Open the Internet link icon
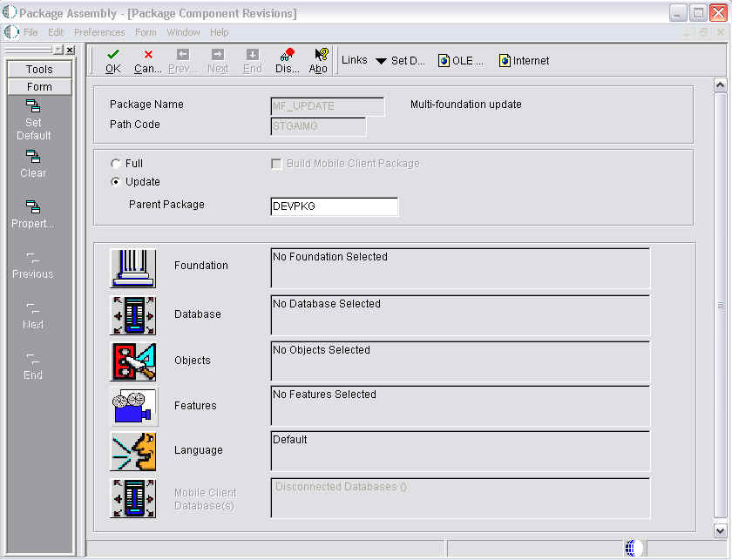This screenshot has width=732, height=560. 505,61
